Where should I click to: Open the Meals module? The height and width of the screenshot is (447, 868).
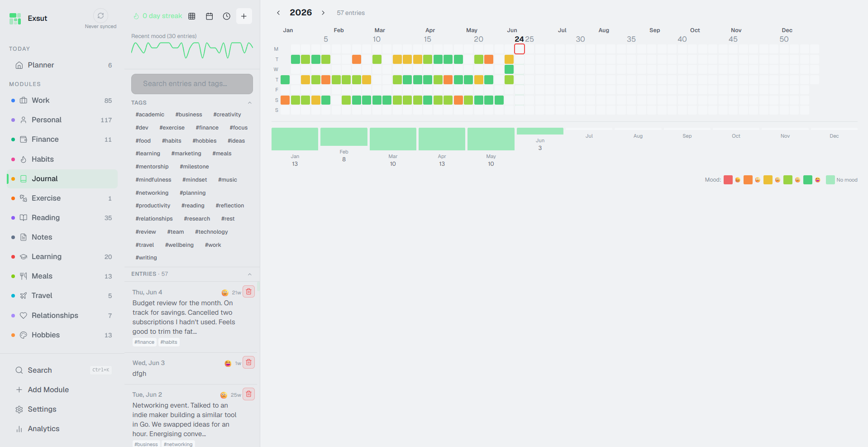click(x=62, y=276)
